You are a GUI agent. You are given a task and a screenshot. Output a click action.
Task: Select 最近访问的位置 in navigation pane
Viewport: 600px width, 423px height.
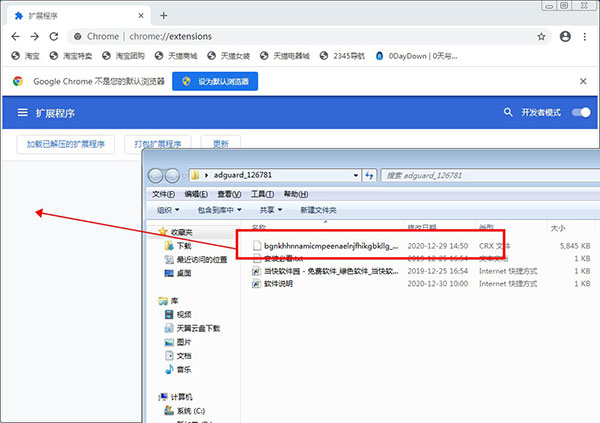click(196, 260)
